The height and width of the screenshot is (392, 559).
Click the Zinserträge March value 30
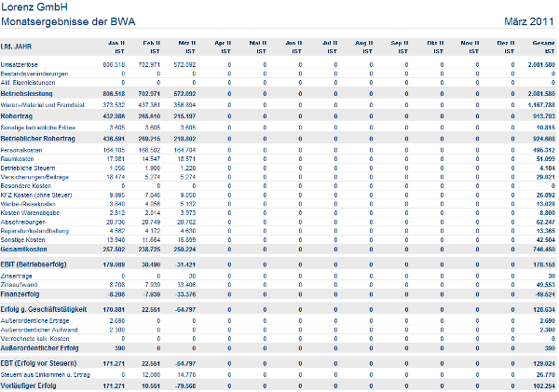[193, 276]
